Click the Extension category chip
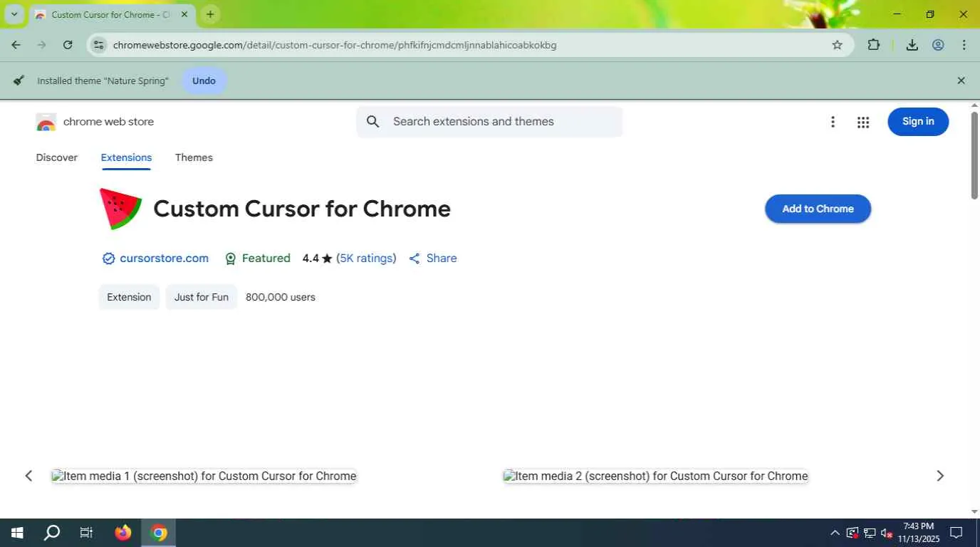 click(129, 297)
